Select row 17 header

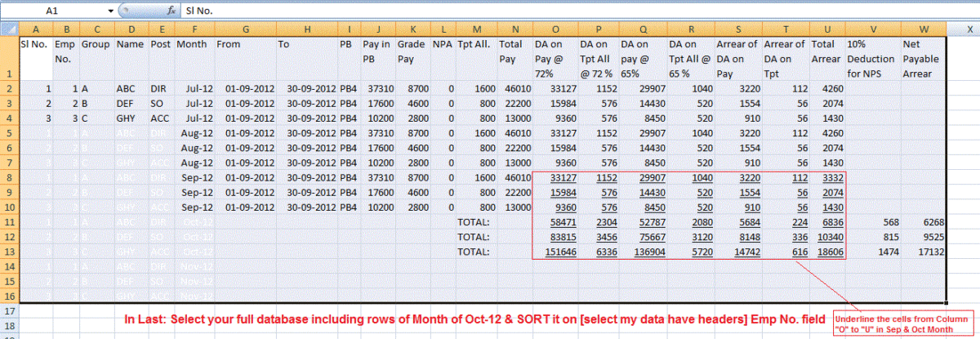(x=9, y=311)
